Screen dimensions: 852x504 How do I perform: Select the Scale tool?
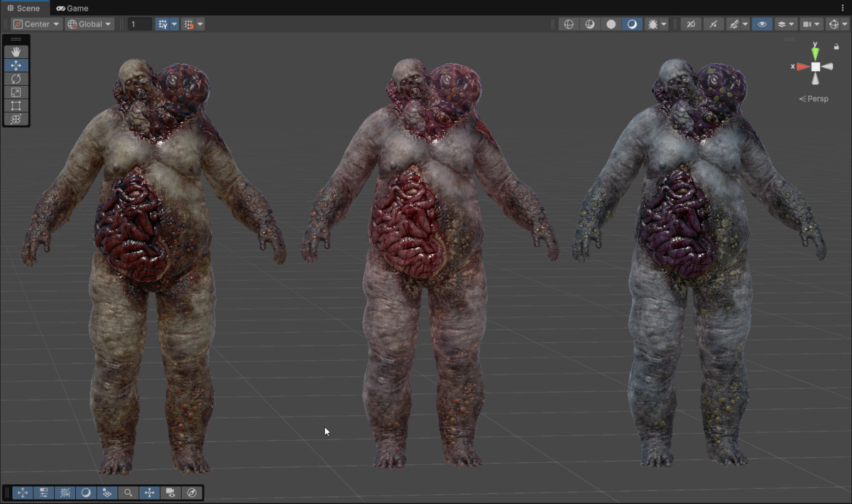[16, 92]
